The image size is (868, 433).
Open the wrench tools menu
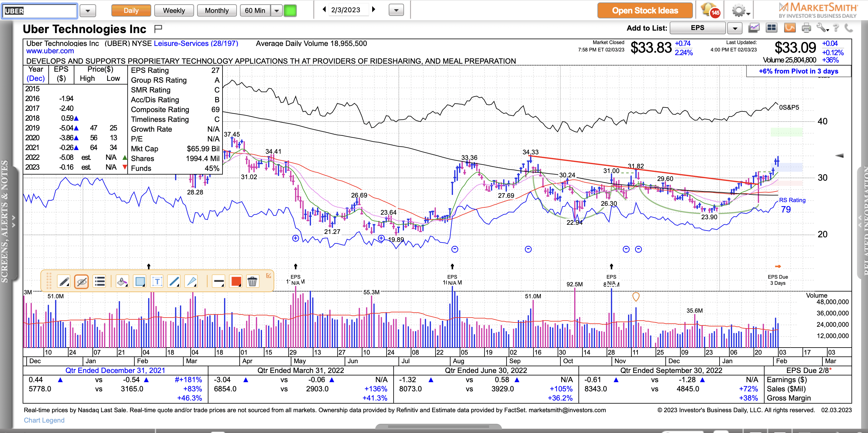822,28
